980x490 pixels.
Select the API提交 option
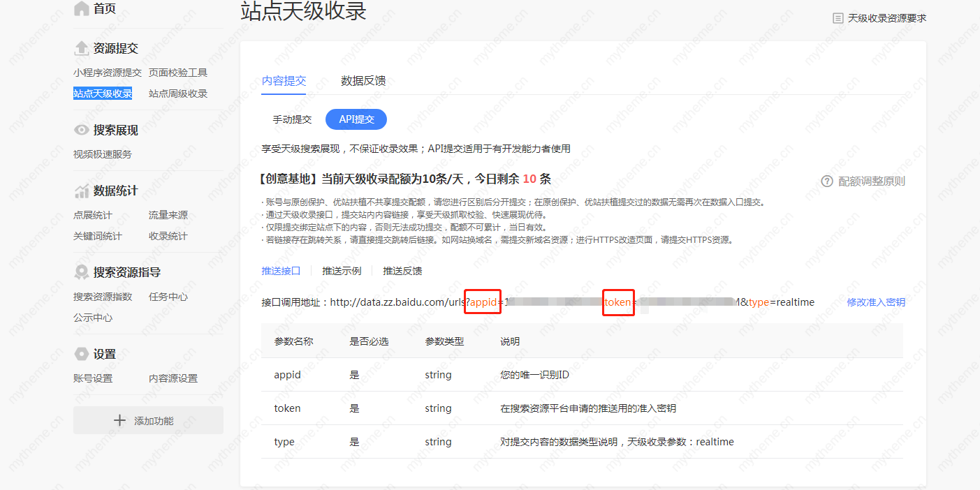pyautogui.click(x=356, y=119)
